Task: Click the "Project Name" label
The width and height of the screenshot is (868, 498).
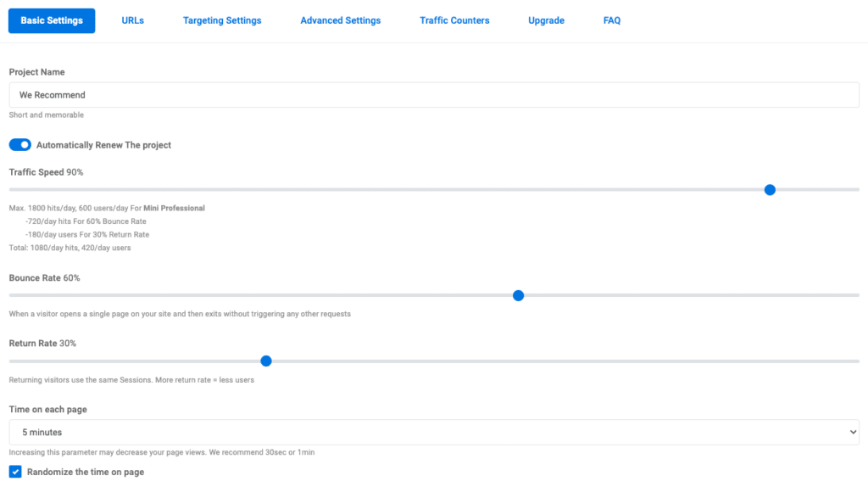Action: pos(36,72)
